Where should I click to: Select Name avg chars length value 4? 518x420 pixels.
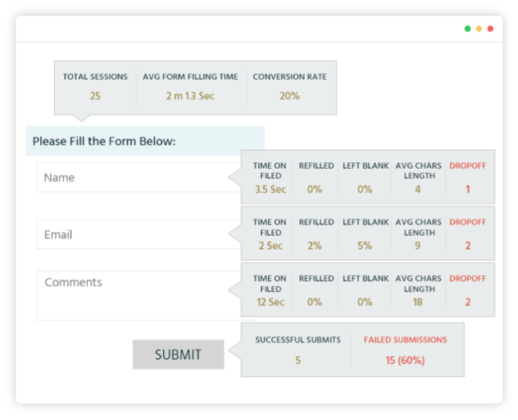pyautogui.click(x=418, y=189)
